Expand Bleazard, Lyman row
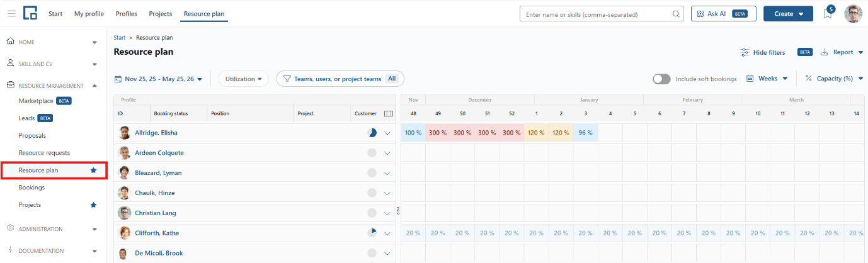The image size is (868, 263). (387, 173)
